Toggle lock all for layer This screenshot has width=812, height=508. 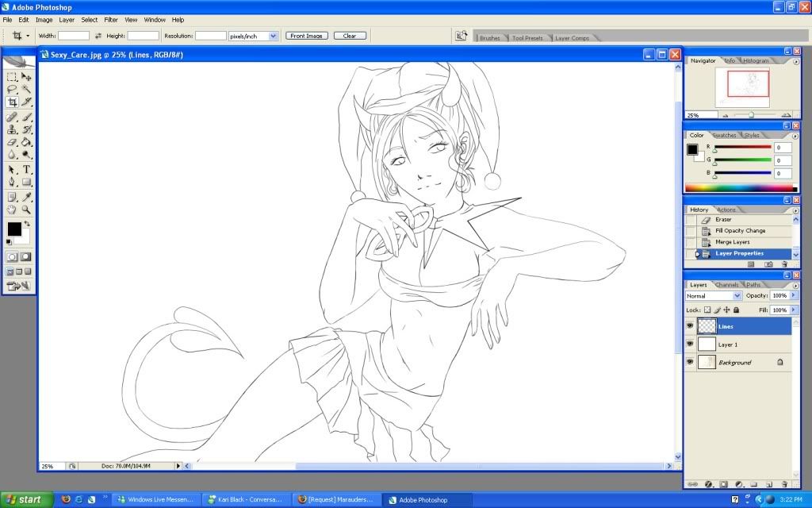737,310
